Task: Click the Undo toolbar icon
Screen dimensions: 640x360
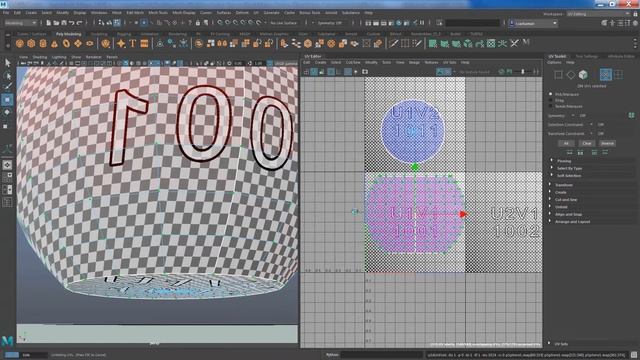Action: [x=71, y=23]
